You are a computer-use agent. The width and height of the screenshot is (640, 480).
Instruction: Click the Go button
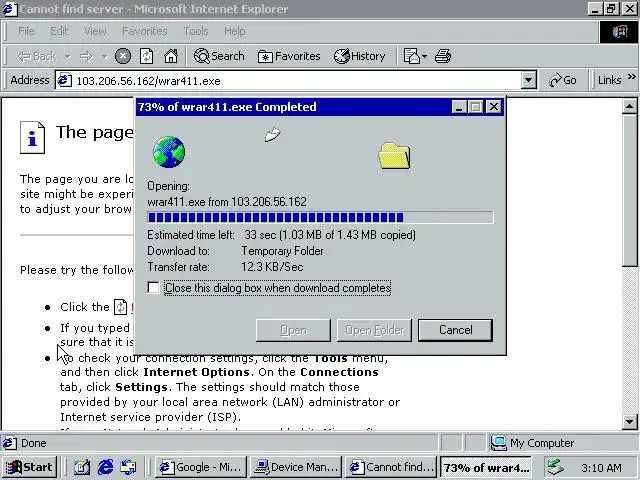point(563,80)
